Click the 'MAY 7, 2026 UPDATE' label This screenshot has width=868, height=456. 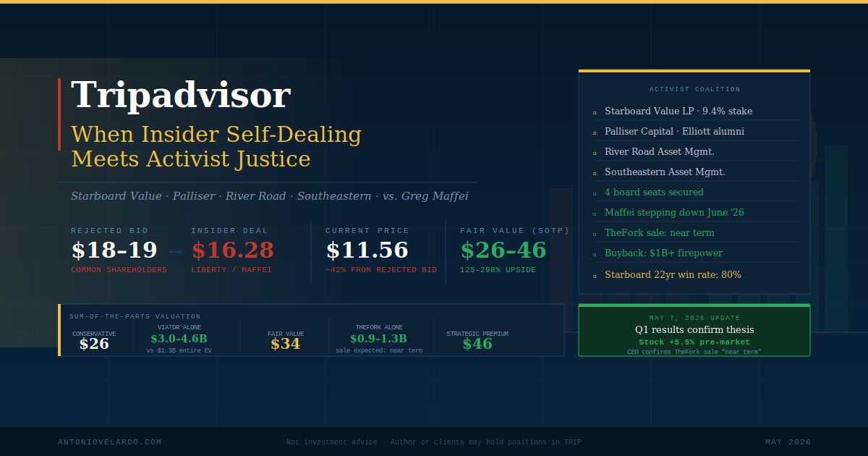(x=694, y=318)
